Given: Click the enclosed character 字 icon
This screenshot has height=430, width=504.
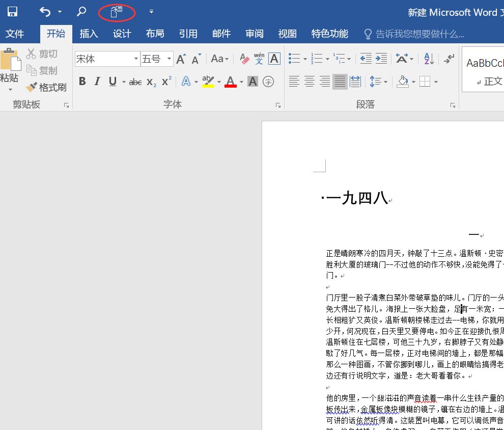Looking at the screenshot, I should pyautogui.click(x=268, y=82).
